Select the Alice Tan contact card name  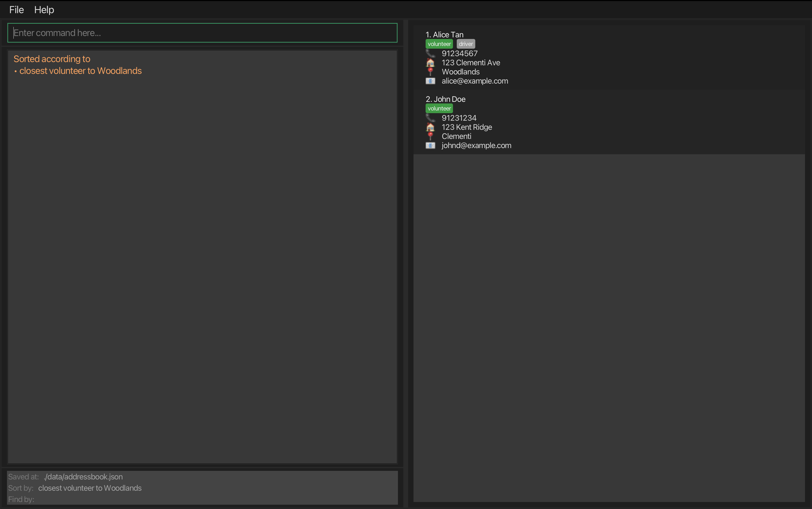tap(444, 35)
